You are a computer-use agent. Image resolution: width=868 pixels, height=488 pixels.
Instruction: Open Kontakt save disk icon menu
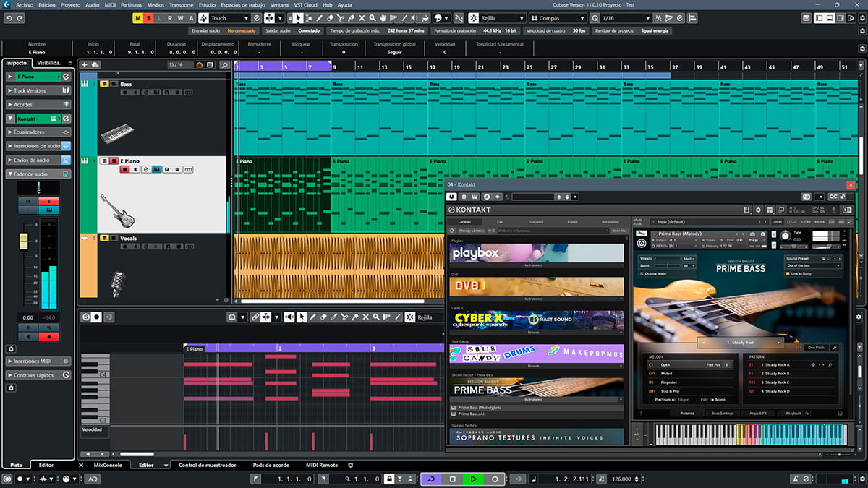click(x=746, y=210)
